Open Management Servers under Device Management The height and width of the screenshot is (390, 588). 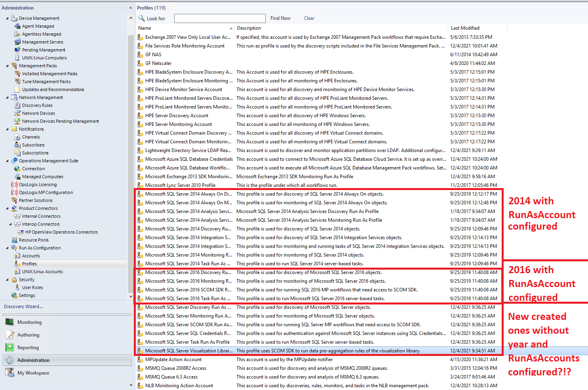43,42
